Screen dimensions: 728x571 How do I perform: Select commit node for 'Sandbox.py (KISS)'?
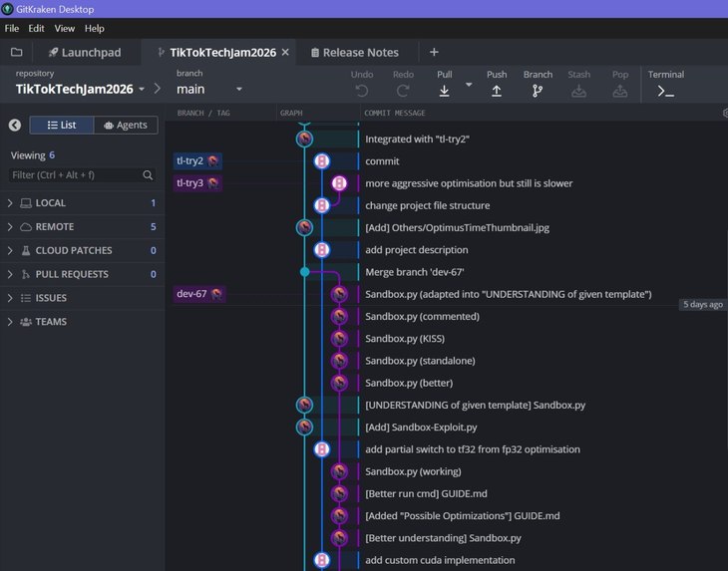(x=339, y=338)
